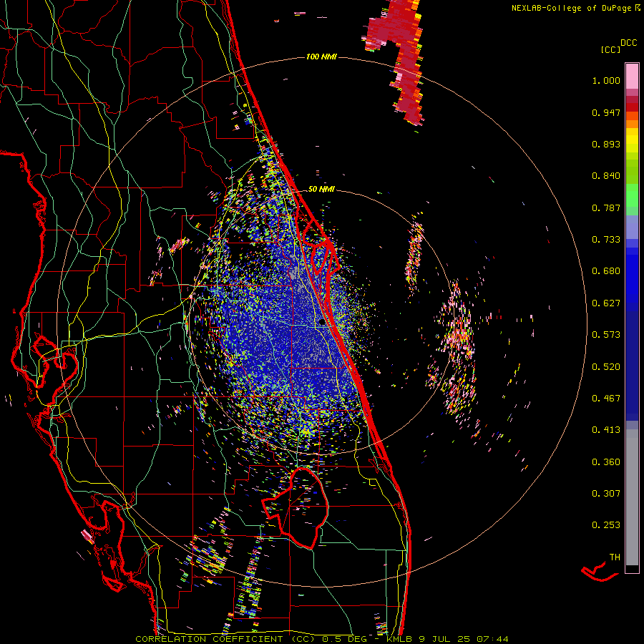Select the 0.627 value on the color scale
644x644 pixels.
coord(606,303)
